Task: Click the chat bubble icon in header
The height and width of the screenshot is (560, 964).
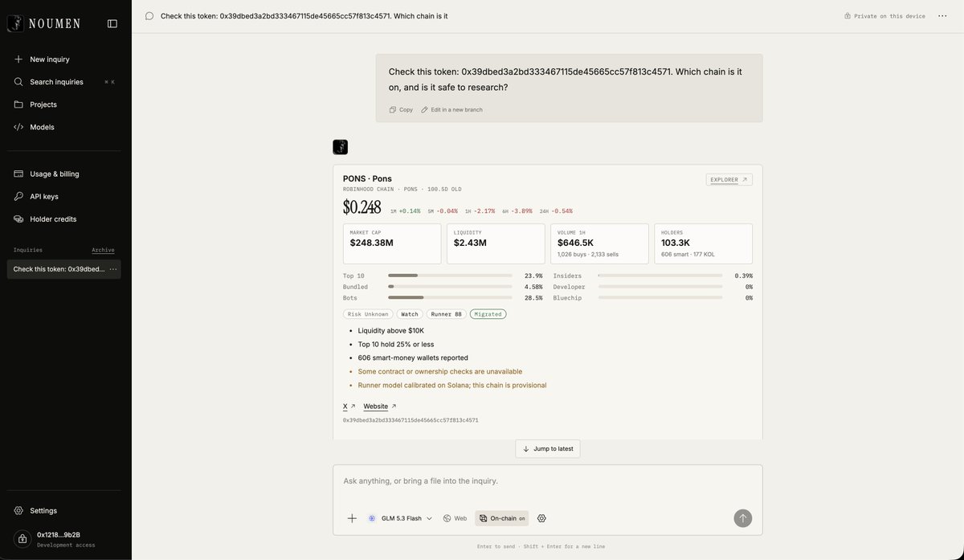Action: (149, 16)
